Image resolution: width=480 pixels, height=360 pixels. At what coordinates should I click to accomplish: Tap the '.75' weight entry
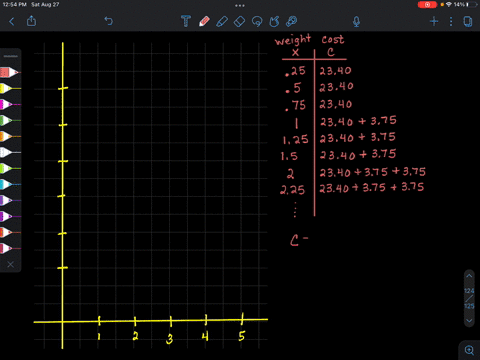pyautogui.click(x=295, y=105)
